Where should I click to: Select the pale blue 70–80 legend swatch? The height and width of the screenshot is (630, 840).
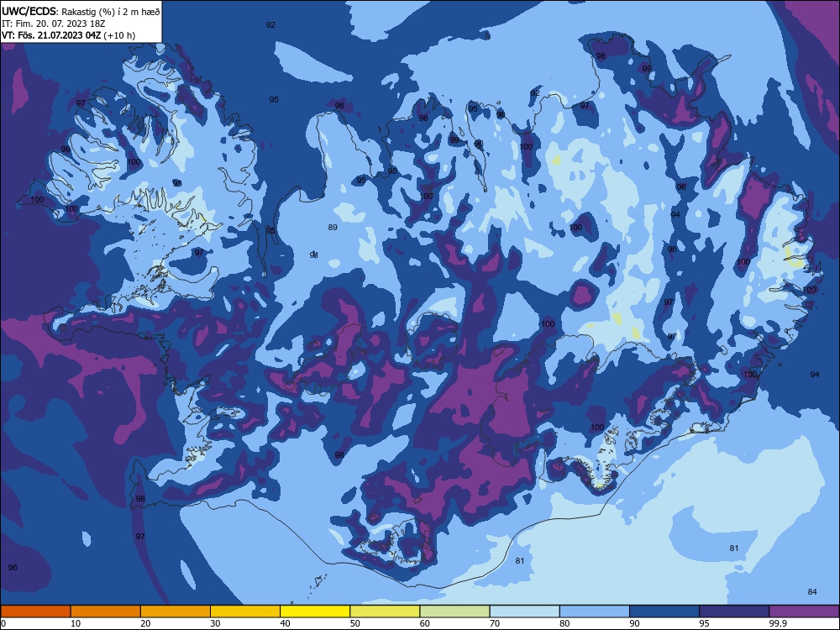(x=524, y=612)
